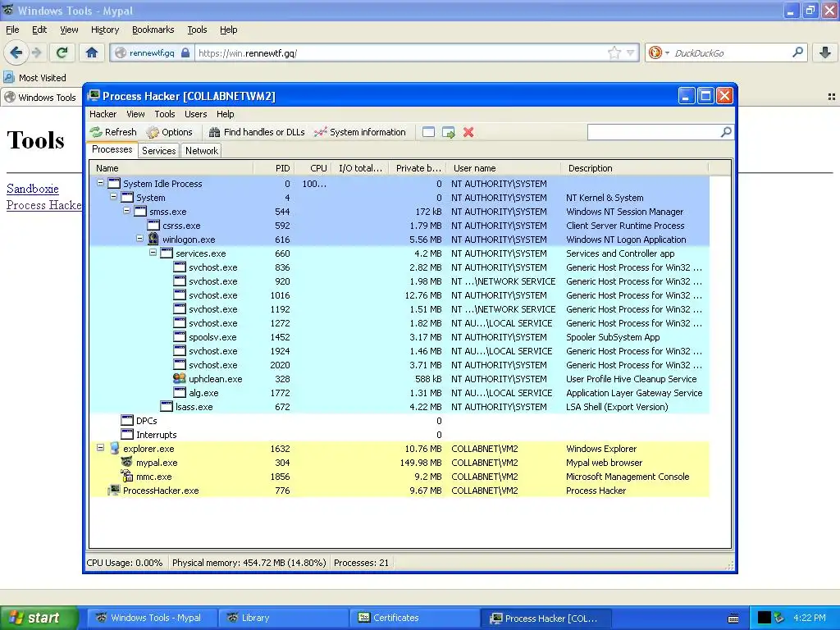This screenshot has width=840, height=630.
Task: Collapse the System Idle Process tree node
Action: coord(100,183)
